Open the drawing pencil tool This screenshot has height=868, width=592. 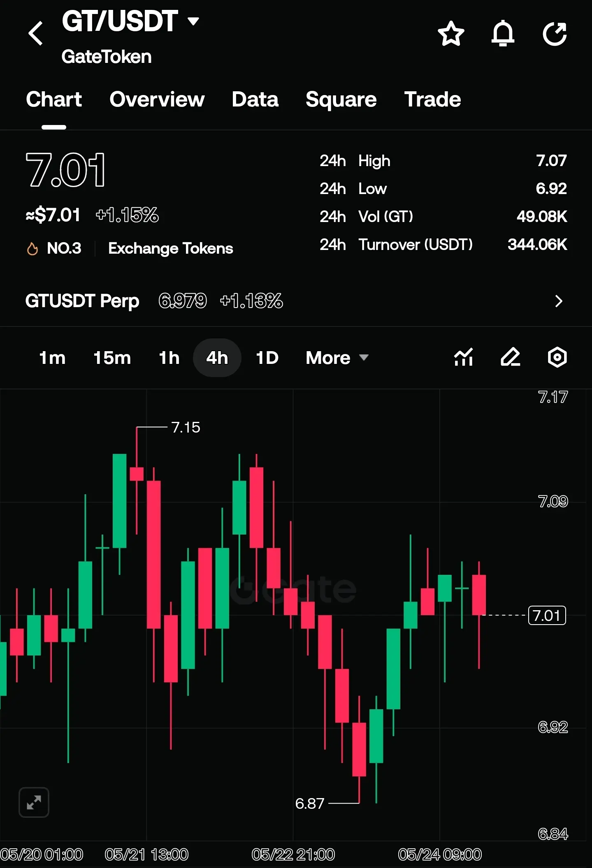click(510, 357)
